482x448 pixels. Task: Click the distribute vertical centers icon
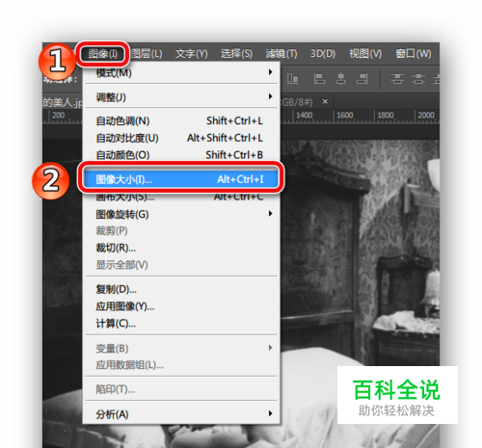[x=418, y=79]
